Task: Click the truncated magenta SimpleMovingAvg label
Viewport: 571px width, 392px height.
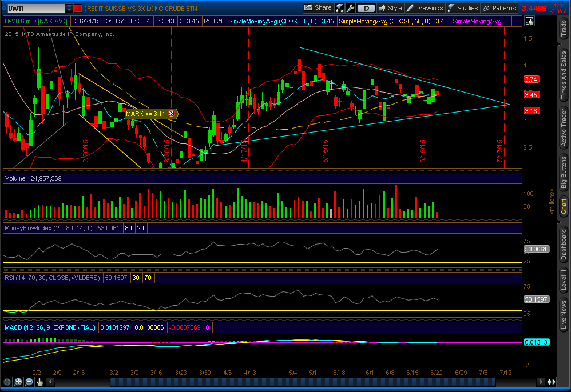Action: click(x=481, y=22)
